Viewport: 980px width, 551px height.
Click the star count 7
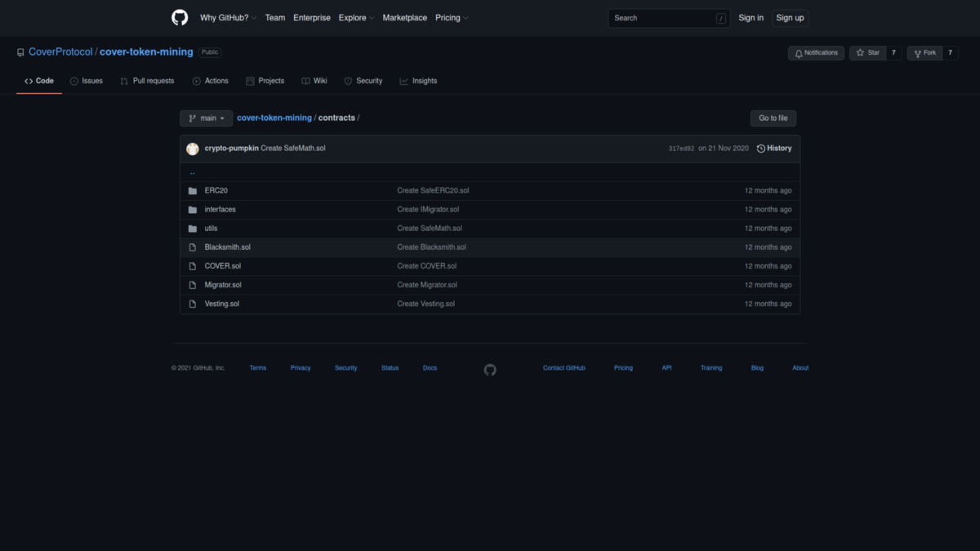[893, 53]
